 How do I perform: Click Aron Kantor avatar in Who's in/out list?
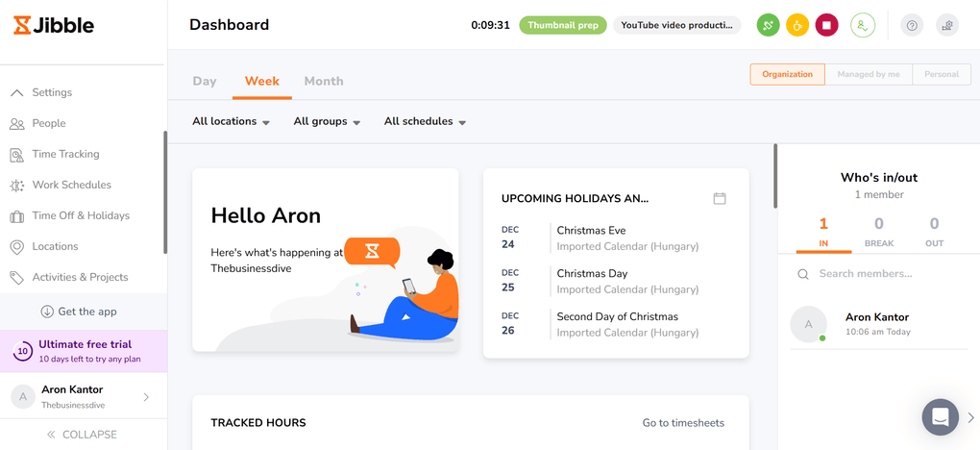pos(808,324)
